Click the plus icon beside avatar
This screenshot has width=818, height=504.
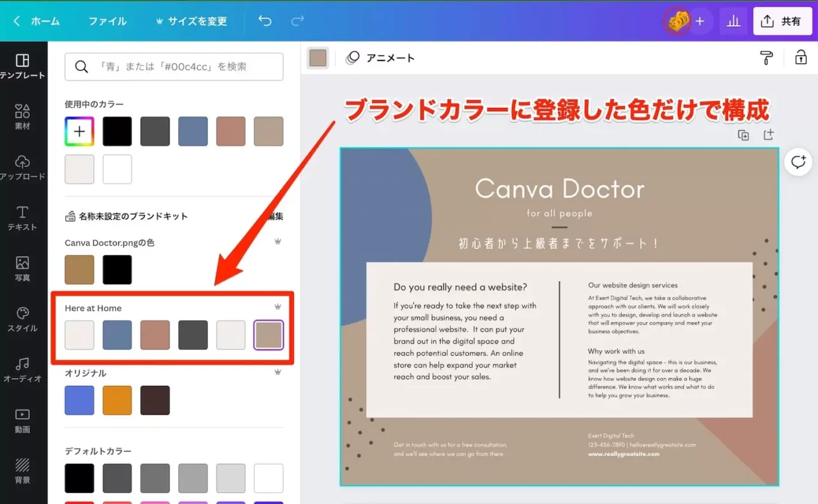click(700, 21)
